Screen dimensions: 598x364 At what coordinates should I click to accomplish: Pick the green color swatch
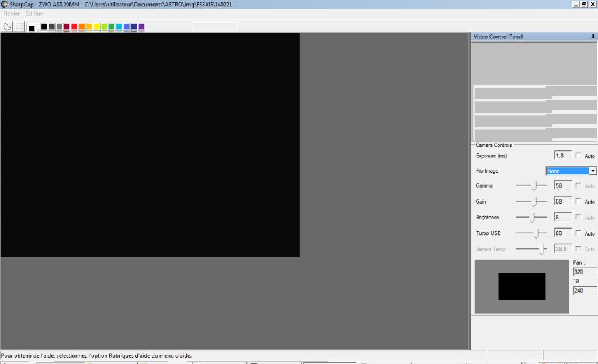coord(112,27)
